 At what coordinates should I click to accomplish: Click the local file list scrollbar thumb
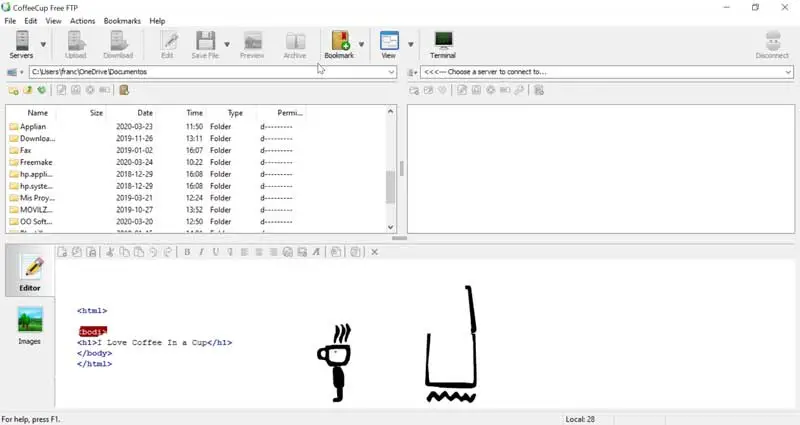[x=390, y=187]
